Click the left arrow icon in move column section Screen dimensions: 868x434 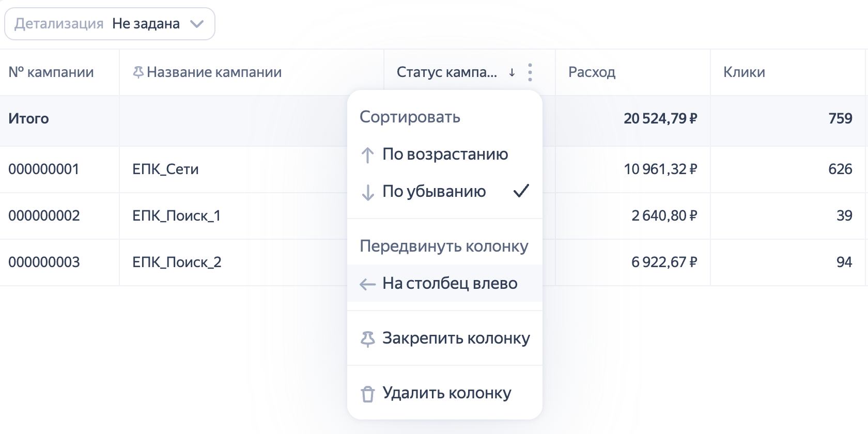pyautogui.click(x=367, y=284)
